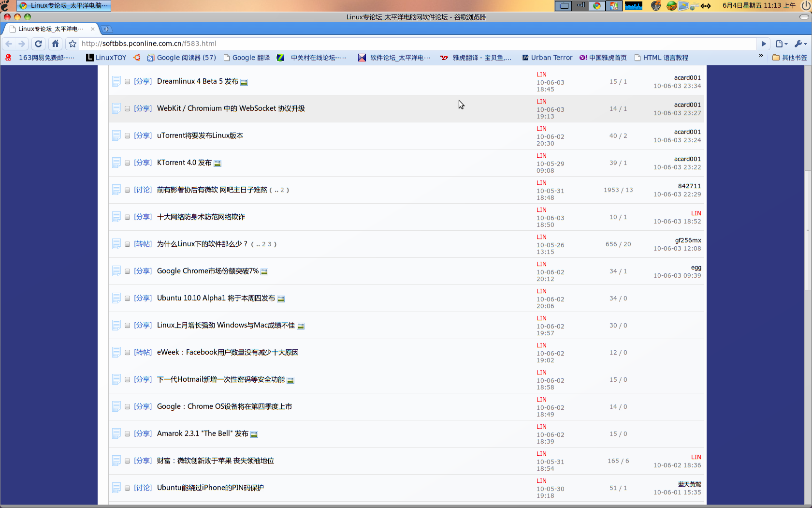
Task: Expand the bookmarks overflow chevron
Action: tap(761, 56)
